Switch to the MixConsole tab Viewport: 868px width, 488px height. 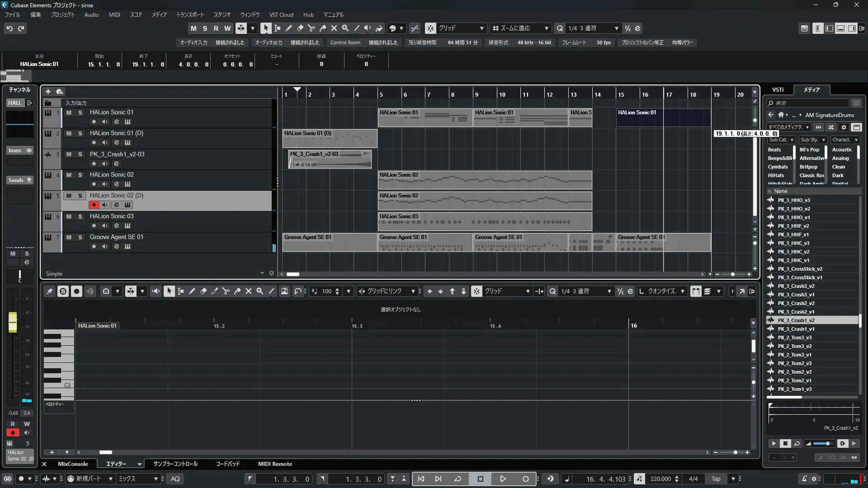73,464
